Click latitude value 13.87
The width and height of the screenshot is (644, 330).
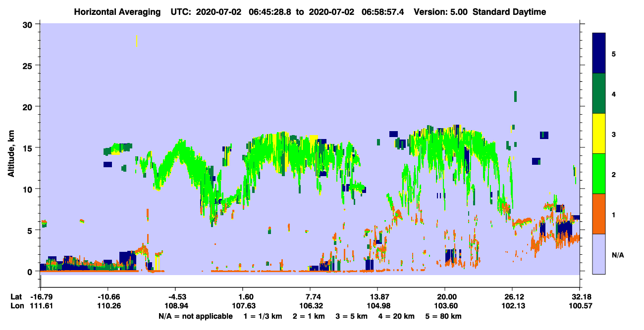click(x=377, y=297)
